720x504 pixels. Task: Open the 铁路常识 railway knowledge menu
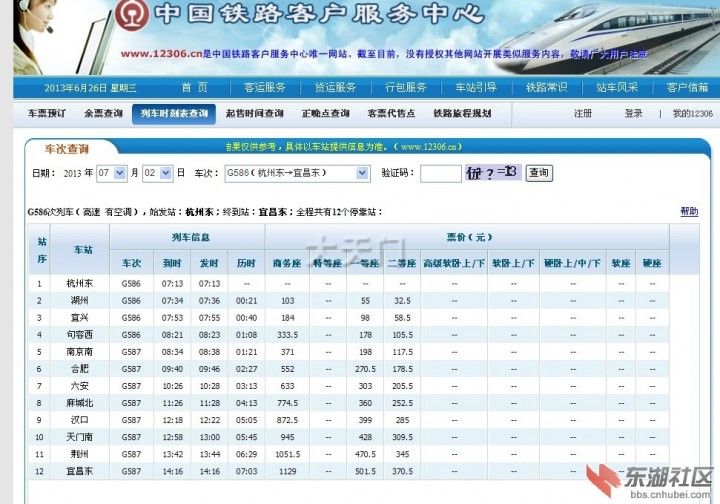point(546,88)
